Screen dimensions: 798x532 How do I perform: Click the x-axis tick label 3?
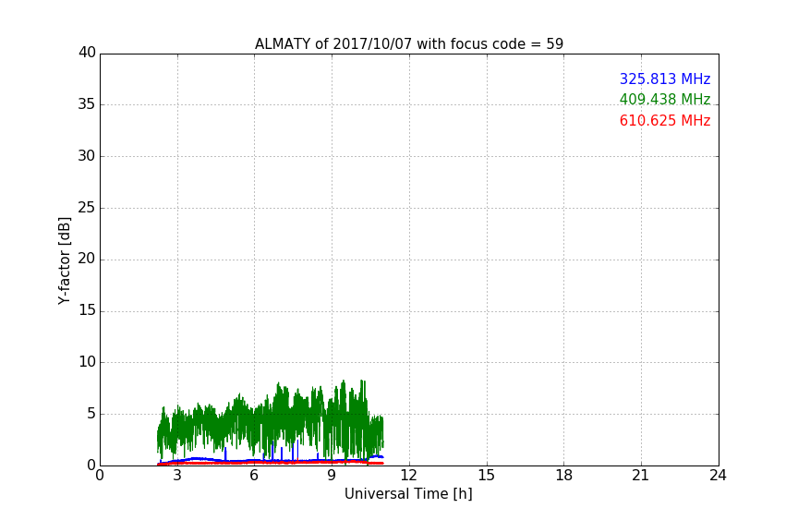tap(177, 476)
